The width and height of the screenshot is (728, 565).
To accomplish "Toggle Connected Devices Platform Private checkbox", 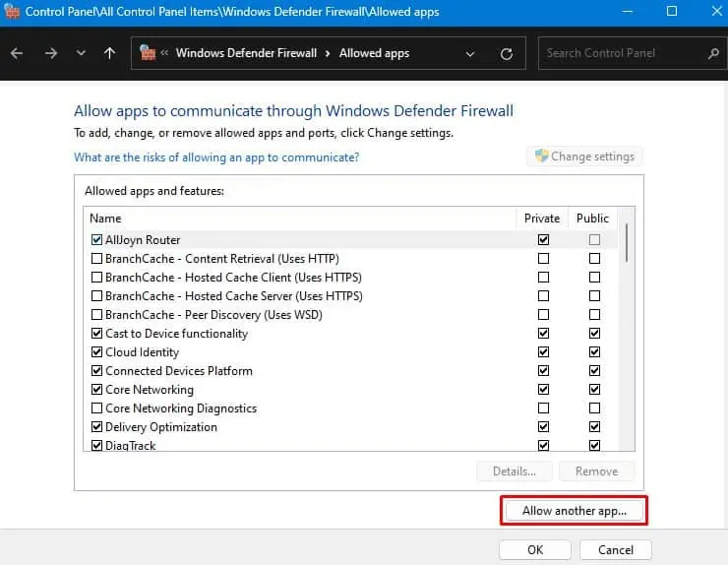I will coord(543,371).
